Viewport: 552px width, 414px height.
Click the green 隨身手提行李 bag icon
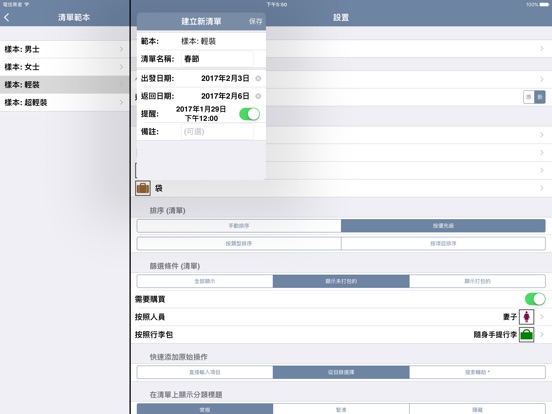pyautogui.click(x=526, y=334)
